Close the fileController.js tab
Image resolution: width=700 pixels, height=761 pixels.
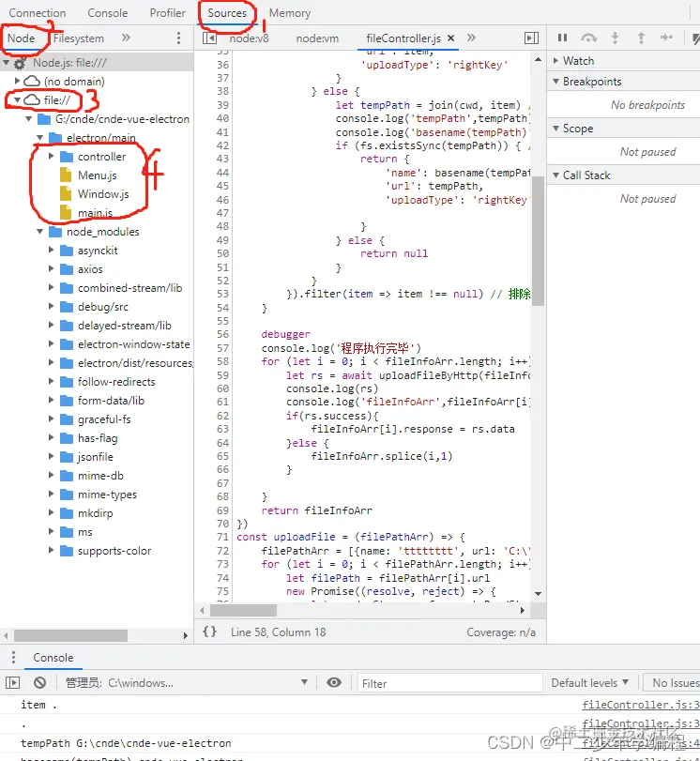pos(451,38)
